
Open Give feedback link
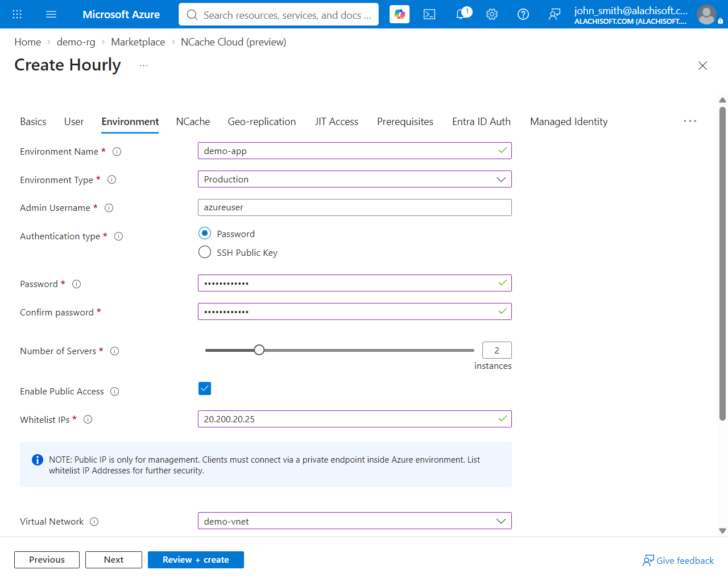click(x=678, y=560)
